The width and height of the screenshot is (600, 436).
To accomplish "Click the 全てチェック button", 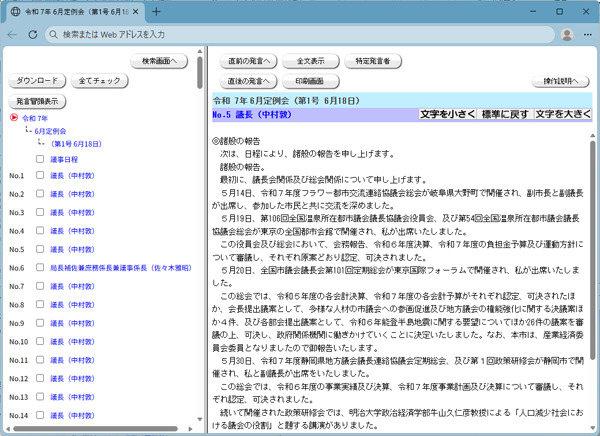I will coord(99,81).
